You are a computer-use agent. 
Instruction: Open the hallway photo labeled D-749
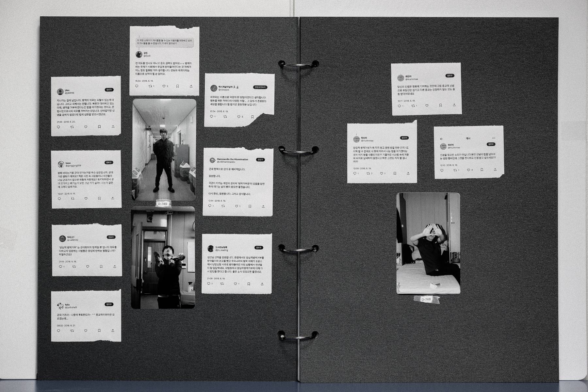(164, 150)
